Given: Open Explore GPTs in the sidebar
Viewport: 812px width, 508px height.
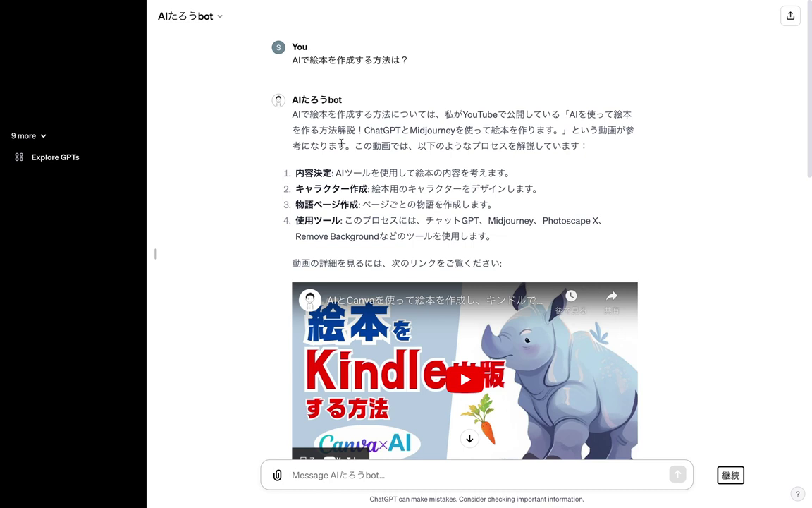Looking at the screenshot, I should click(55, 157).
